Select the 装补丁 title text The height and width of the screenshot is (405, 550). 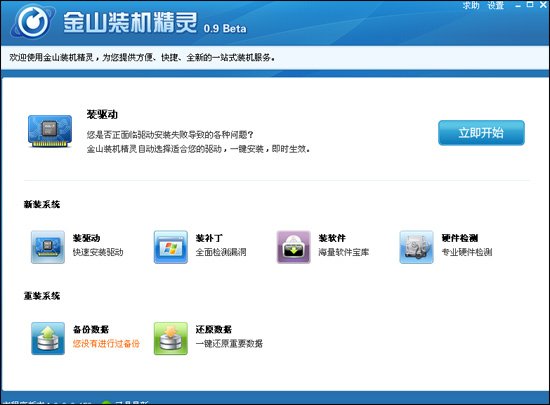click(209, 238)
